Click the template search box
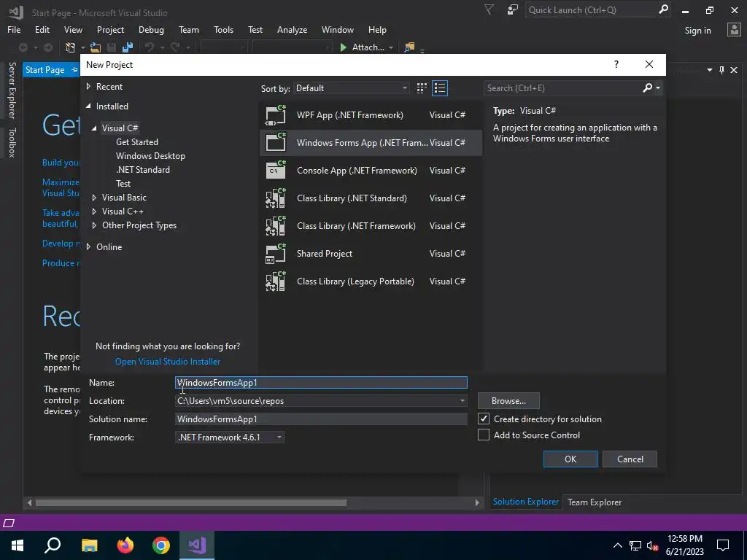 pyautogui.click(x=562, y=88)
